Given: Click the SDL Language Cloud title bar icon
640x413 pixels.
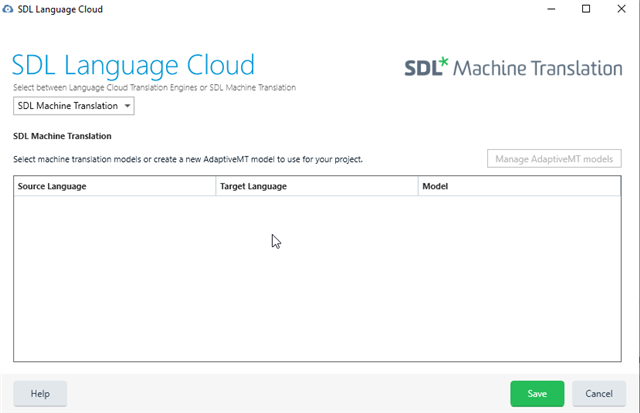Looking at the screenshot, I should point(7,9).
